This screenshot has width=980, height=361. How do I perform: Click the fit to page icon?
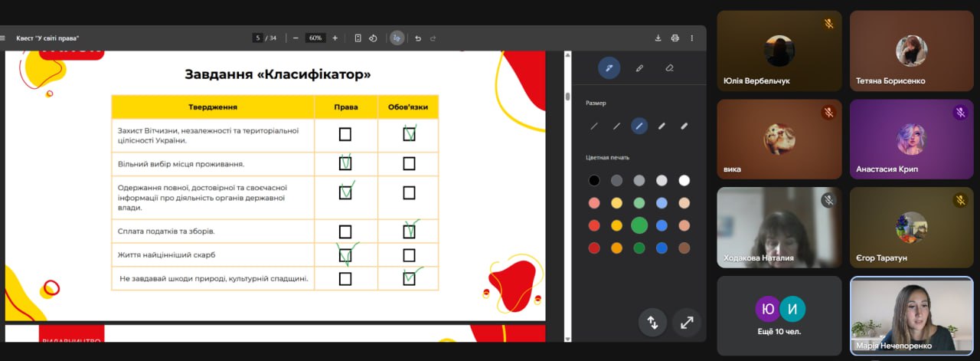pyautogui.click(x=358, y=38)
